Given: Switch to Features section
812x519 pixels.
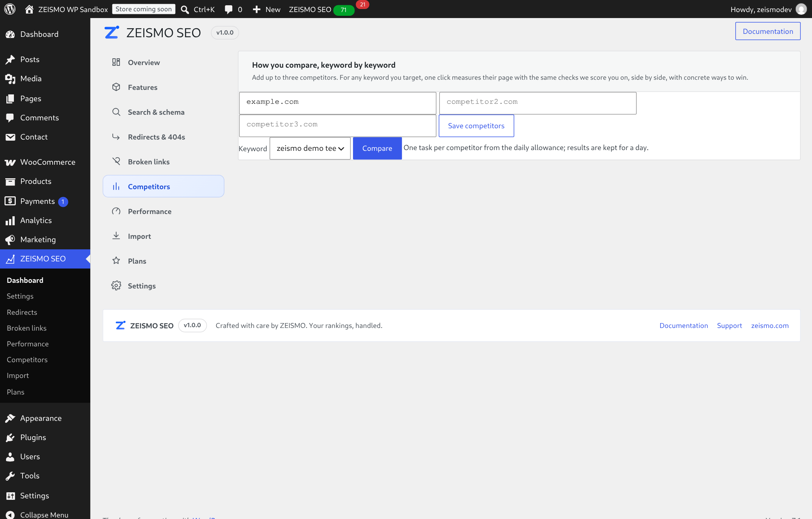Looking at the screenshot, I should tap(164, 87).
